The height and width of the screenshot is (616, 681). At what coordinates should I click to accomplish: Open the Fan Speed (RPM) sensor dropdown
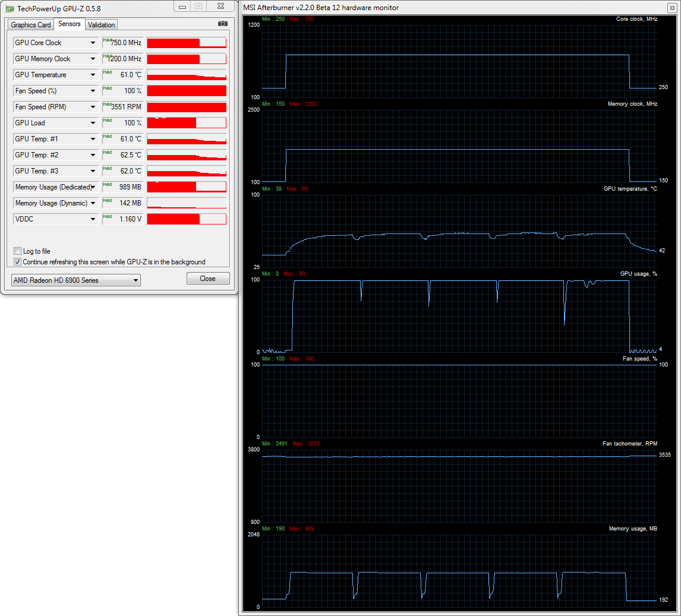coord(93,107)
